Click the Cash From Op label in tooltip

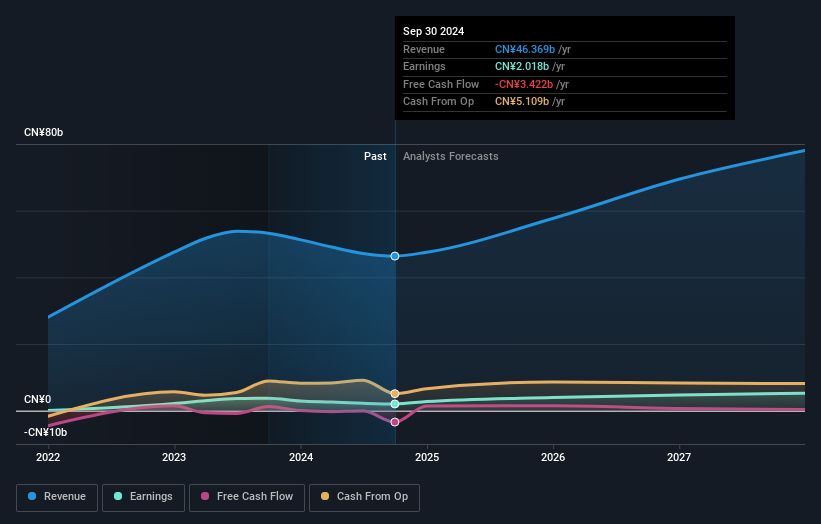pyautogui.click(x=438, y=102)
